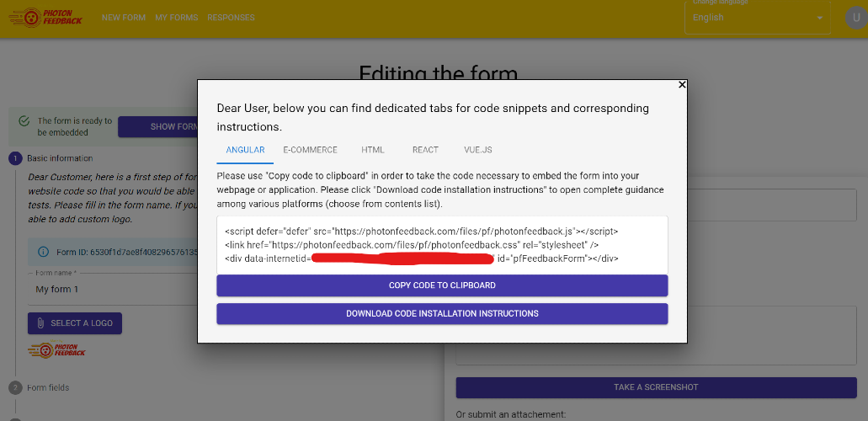Close the code snippets dialog

682,85
